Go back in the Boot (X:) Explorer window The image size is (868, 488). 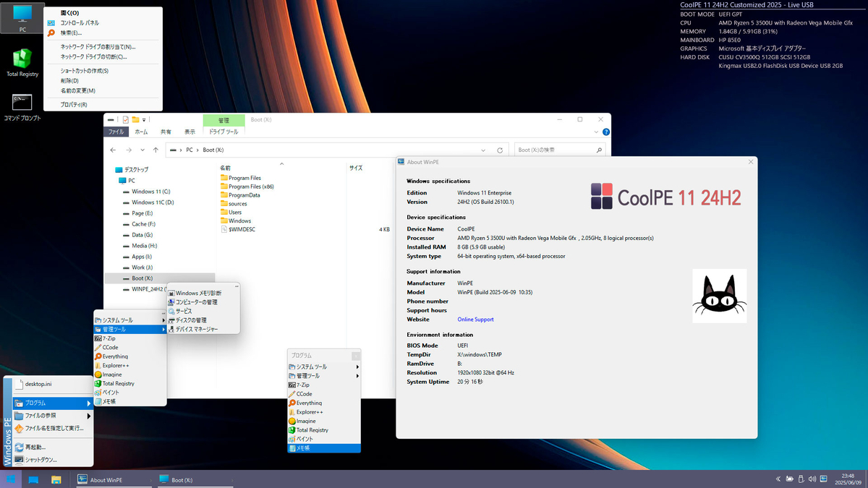pyautogui.click(x=113, y=150)
